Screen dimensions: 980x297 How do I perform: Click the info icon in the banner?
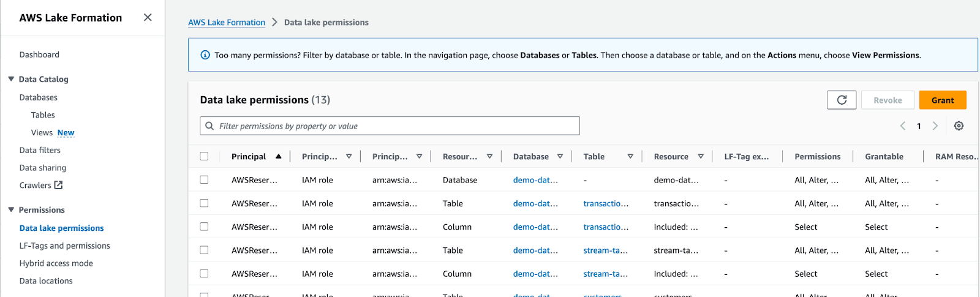[x=206, y=55]
